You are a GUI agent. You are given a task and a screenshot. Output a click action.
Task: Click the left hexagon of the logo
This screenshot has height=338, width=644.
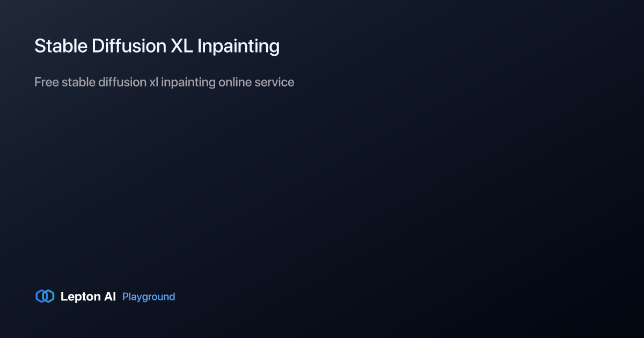tap(41, 296)
